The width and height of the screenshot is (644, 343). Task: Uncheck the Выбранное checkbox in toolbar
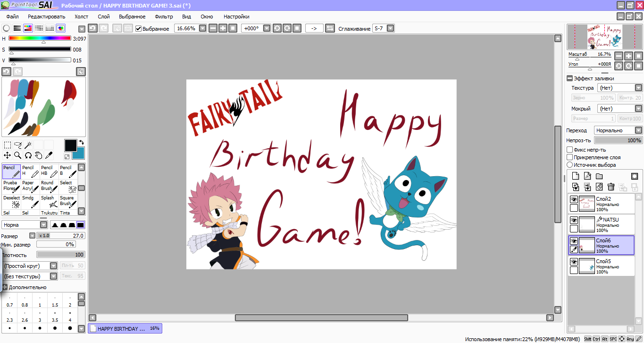[138, 29]
